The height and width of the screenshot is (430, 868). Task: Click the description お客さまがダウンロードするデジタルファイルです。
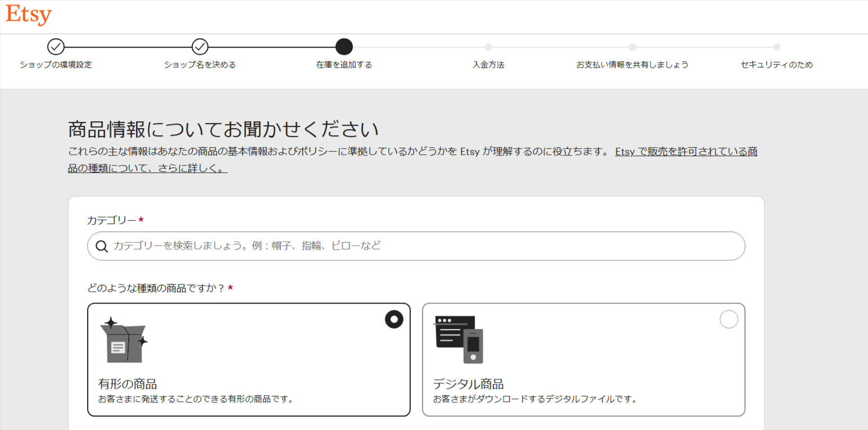point(535,400)
